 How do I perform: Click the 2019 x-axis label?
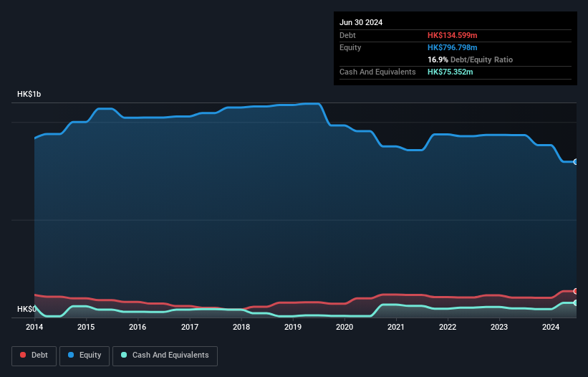point(293,327)
